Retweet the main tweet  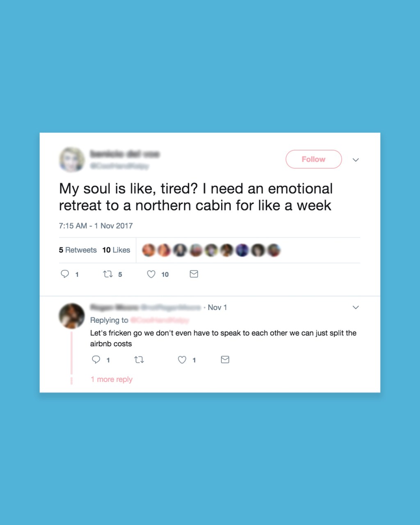pos(108,274)
